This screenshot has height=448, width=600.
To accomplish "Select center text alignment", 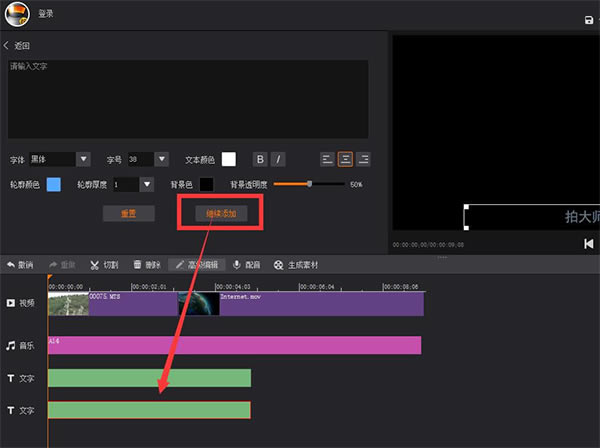I will point(345,159).
